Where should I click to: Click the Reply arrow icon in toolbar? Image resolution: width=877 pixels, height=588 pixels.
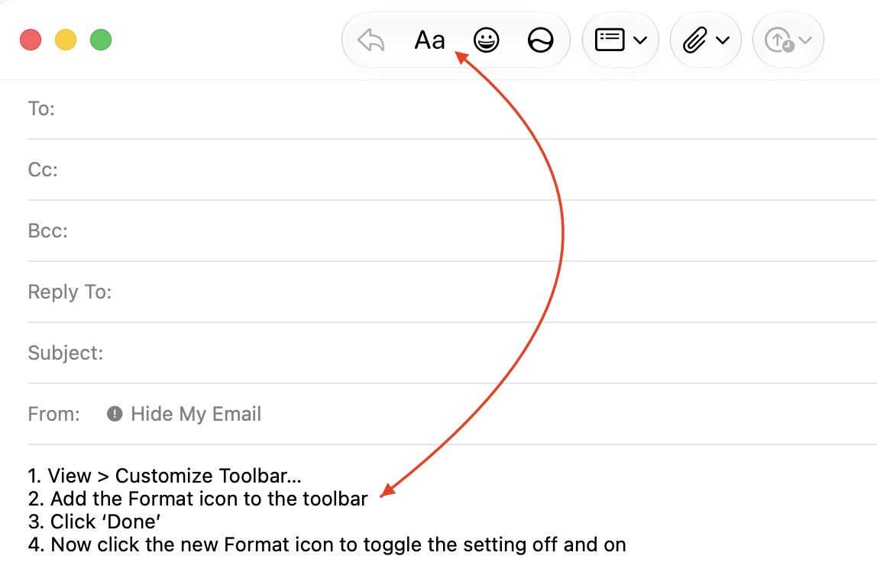371,40
